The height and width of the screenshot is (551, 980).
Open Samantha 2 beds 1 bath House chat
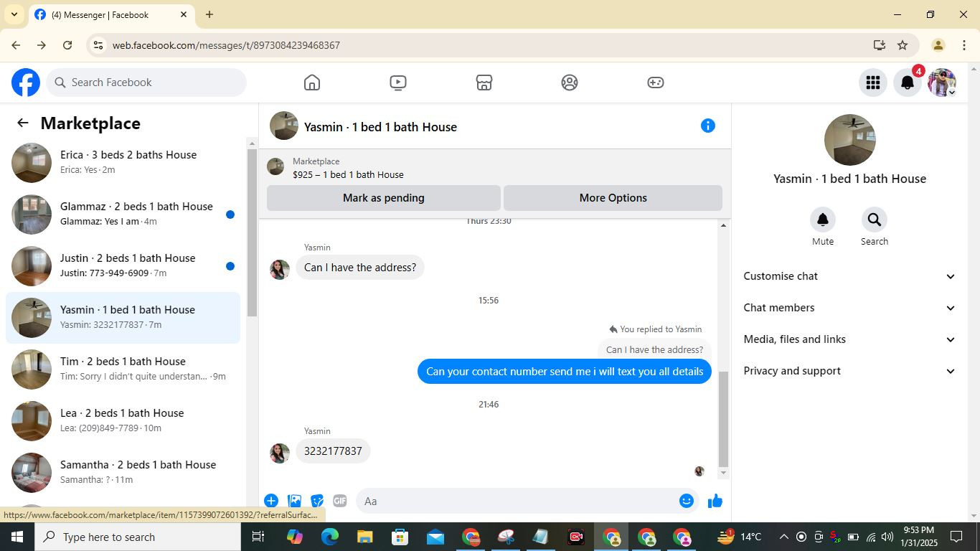[123, 473]
